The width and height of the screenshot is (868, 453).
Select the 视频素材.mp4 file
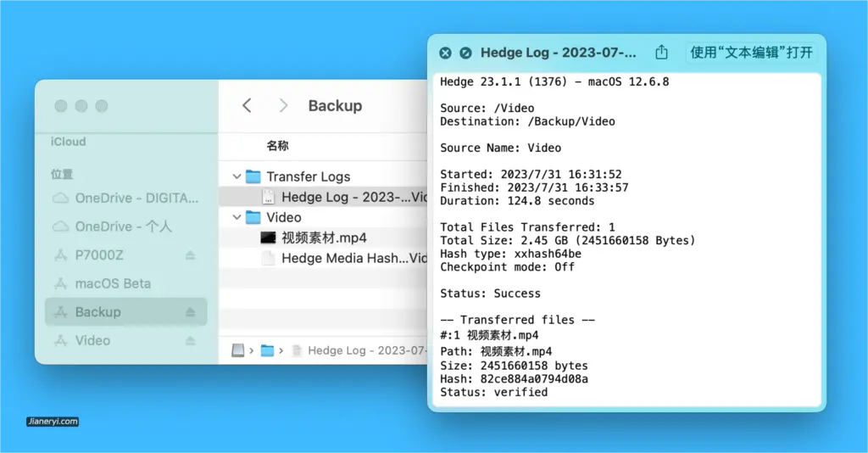[x=323, y=238]
